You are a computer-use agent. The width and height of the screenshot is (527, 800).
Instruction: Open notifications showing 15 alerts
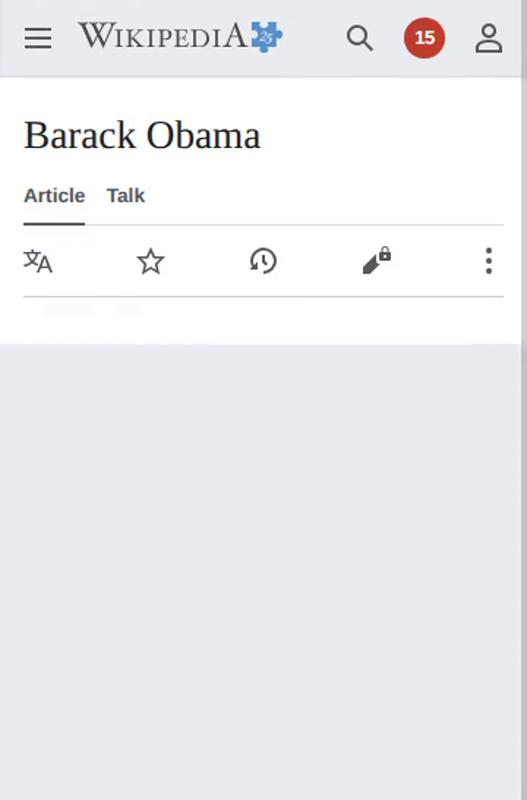point(424,38)
